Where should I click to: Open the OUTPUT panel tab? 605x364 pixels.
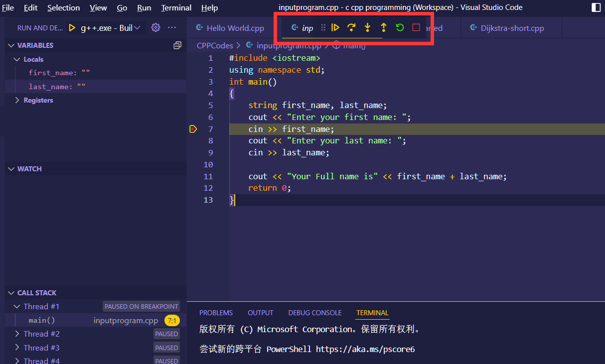[x=260, y=313]
